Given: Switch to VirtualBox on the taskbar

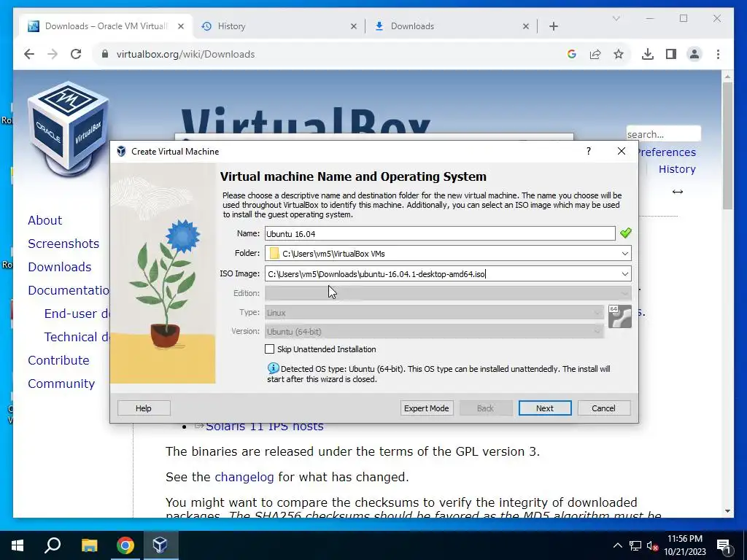Looking at the screenshot, I should [160, 545].
